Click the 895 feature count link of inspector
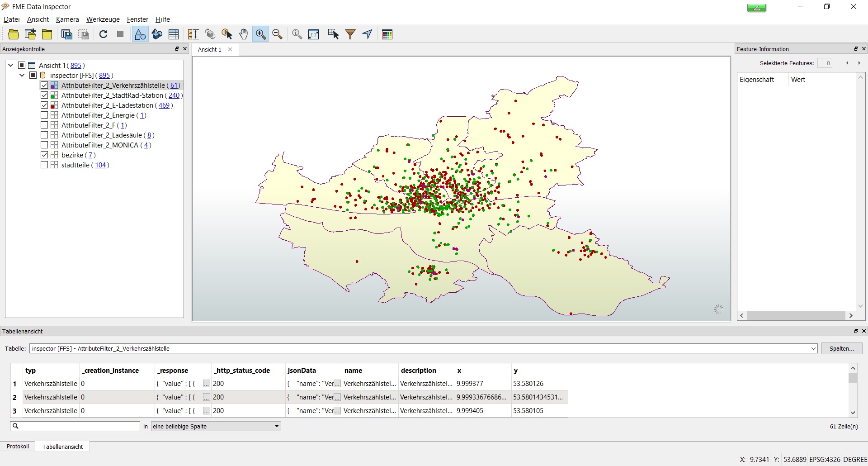Screen dimensions: 868x466 104,76
